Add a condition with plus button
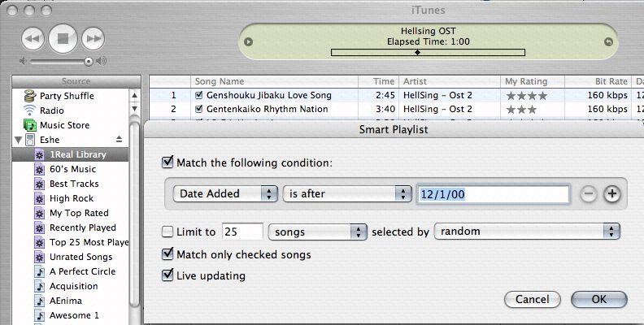Image resolution: width=644 pixels, height=325 pixels. (612, 194)
